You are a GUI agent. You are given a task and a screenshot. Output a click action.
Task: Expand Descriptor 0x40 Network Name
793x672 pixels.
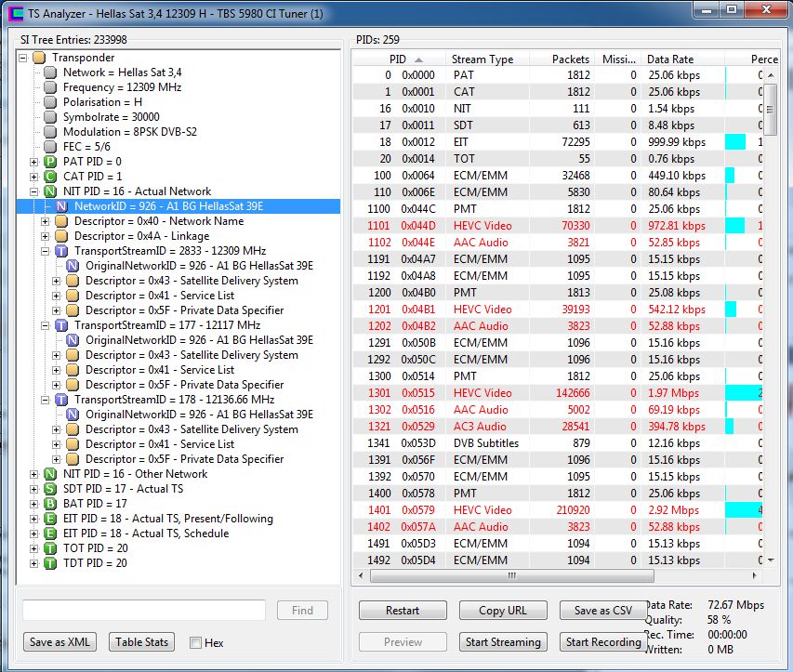click(45, 221)
